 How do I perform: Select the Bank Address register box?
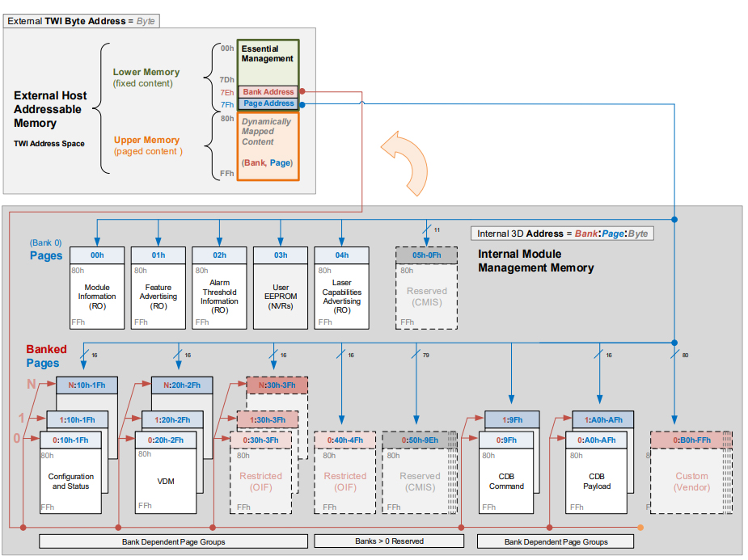coord(268,92)
